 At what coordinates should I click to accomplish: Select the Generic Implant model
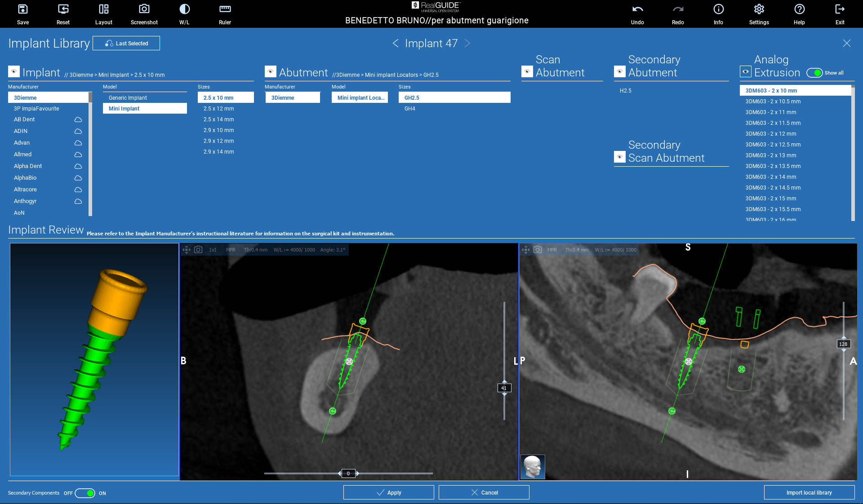pos(128,98)
